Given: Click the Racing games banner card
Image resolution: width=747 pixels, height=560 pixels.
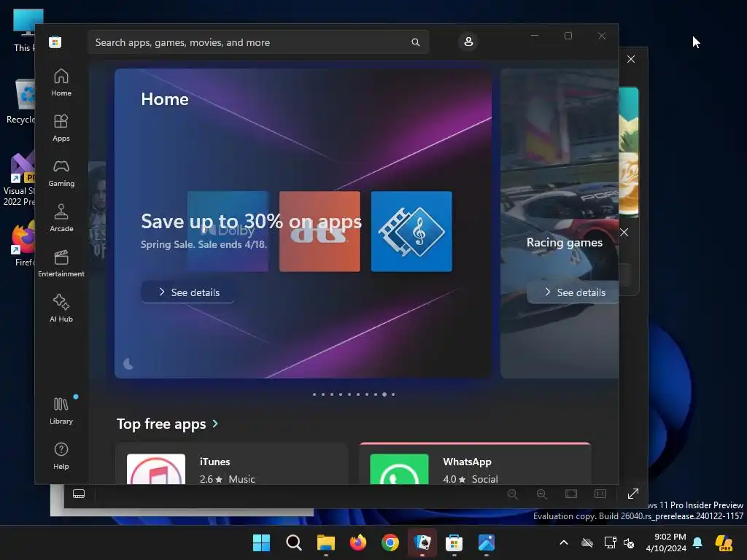Looking at the screenshot, I should coord(560,223).
